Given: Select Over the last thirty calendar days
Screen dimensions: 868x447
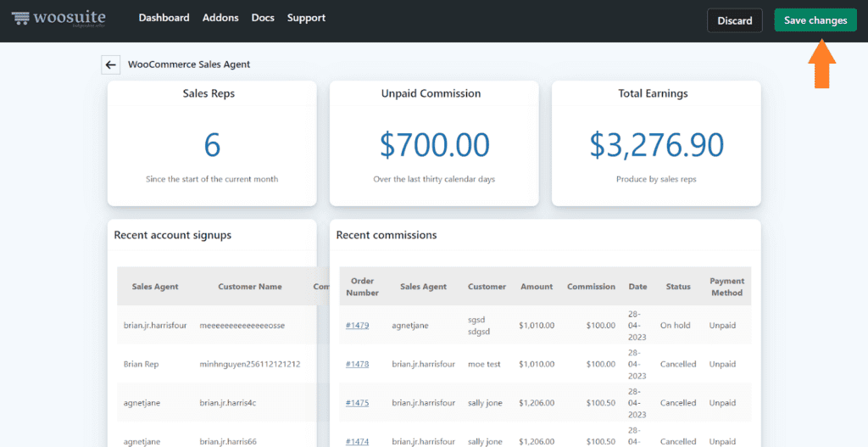Looking at the screenshot, I should pyautogui.click(x=435, y=179).
